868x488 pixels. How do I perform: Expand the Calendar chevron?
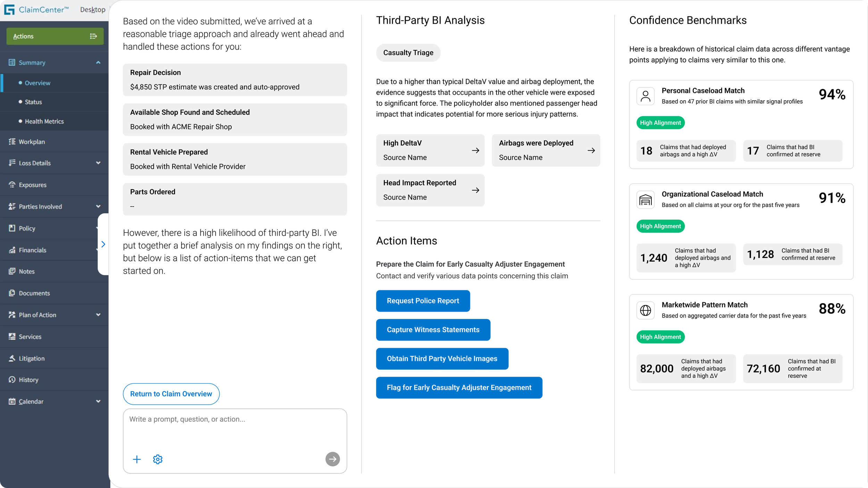pos(98,402)
